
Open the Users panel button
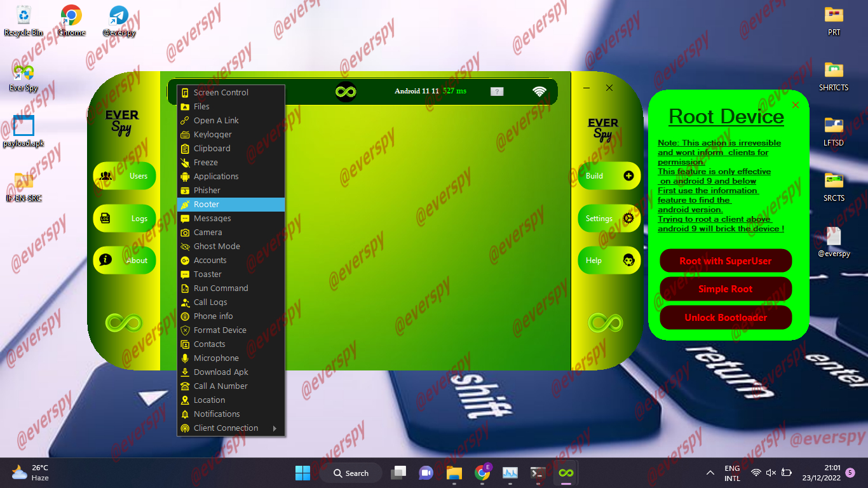(x=125, y=176)
